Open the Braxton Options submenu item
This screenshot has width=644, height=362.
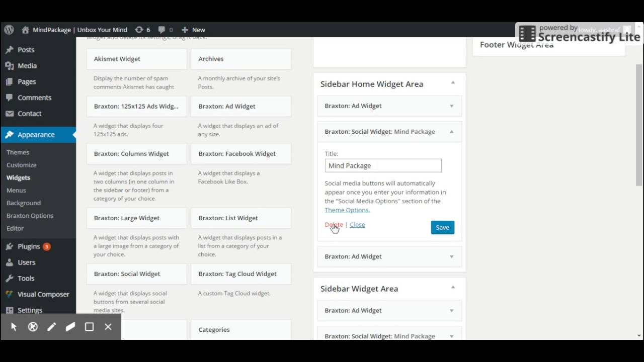point(30,216)
